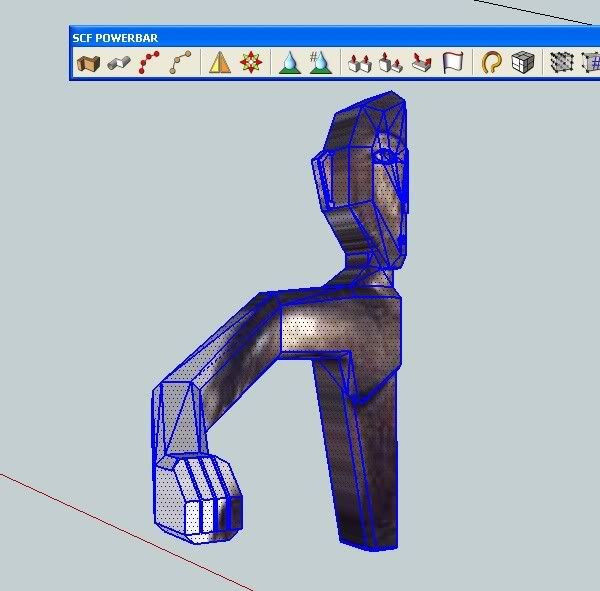This screenshot has width=600, height=591.
Task: Click the red and green star icon
Action: (251, 62)
